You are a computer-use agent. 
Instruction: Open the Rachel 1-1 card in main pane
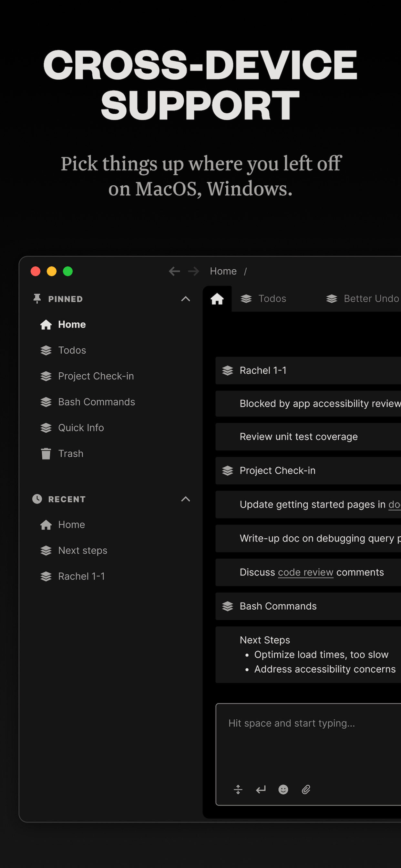[308, 371]
